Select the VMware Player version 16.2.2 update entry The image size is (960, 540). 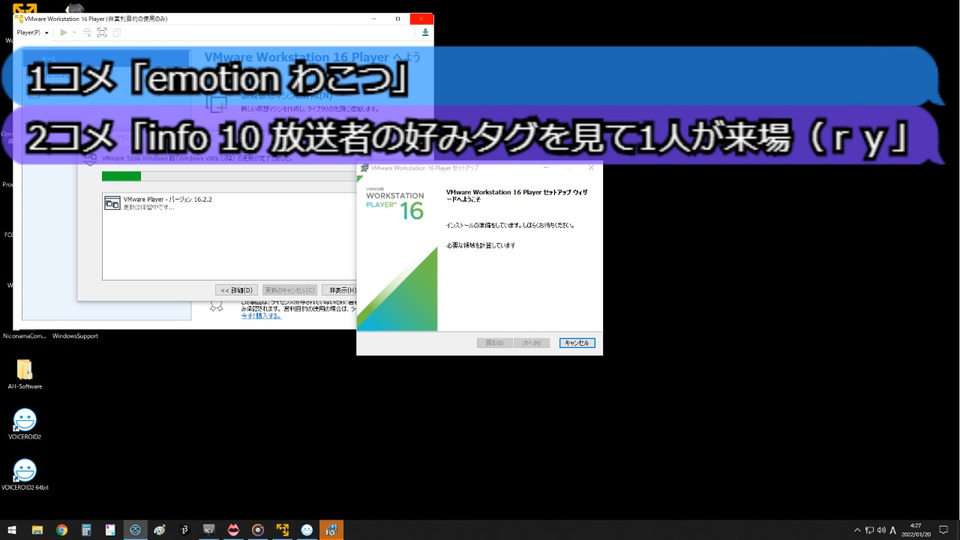click(228, 203)
